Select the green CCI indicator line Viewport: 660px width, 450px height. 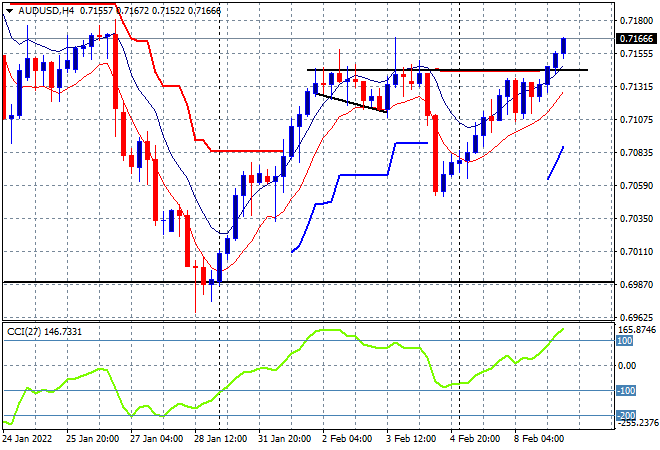283,377
